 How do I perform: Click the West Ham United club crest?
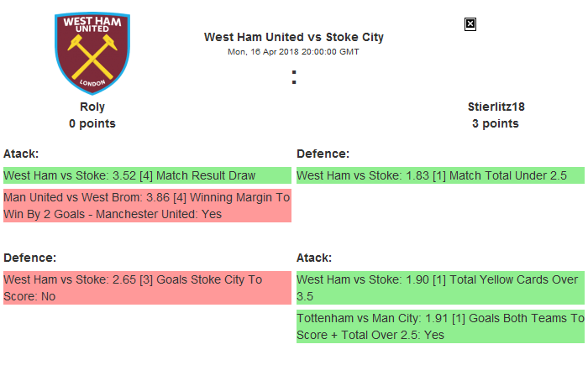tap(92, 52)
